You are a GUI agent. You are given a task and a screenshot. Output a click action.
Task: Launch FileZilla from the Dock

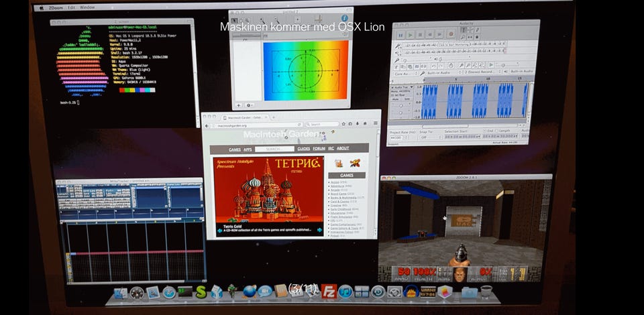329,292
